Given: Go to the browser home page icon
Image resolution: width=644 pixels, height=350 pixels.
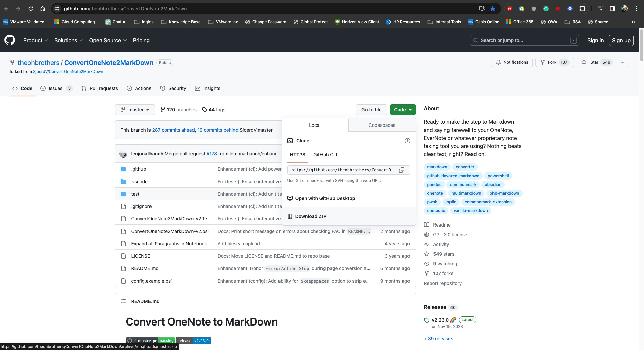Looking at the screenshot, I should pos(43,9).
